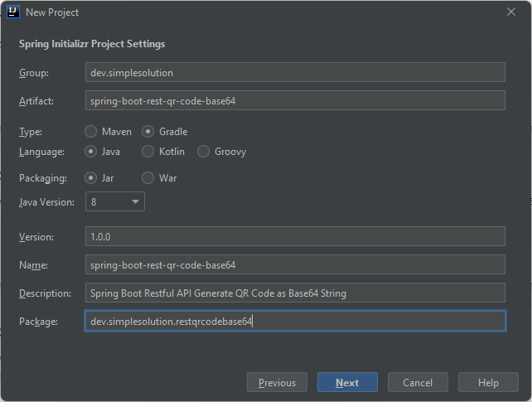Viewport: 532px width, 402px height.
Task: Click the Package name field
Action: pos(295,321)
